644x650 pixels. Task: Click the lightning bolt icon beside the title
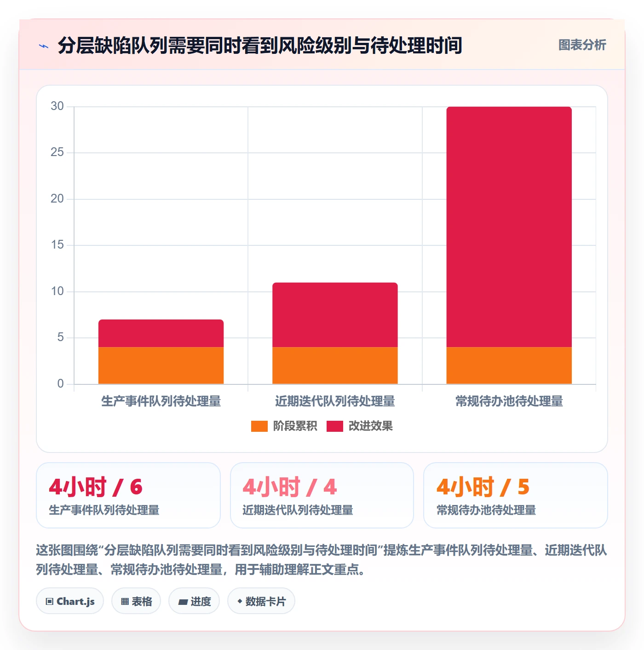(x=44, y=46)
